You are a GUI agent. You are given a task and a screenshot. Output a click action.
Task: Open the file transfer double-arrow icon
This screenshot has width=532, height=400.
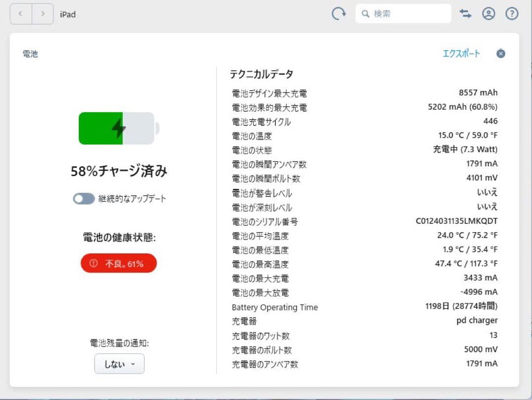point(465,14)
